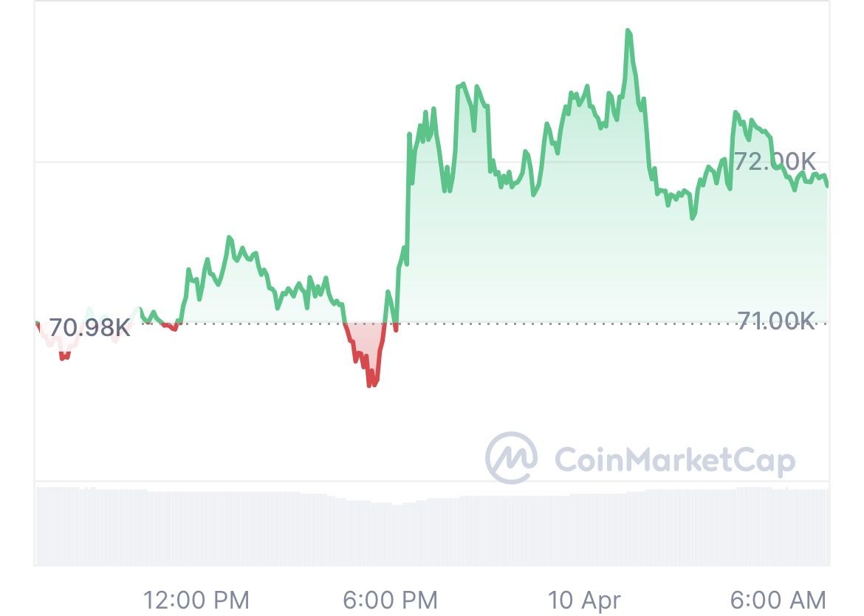Select the 12:00 PM time axis label
This screenshot has width=864, height=616.
click(x=196, y=600)
